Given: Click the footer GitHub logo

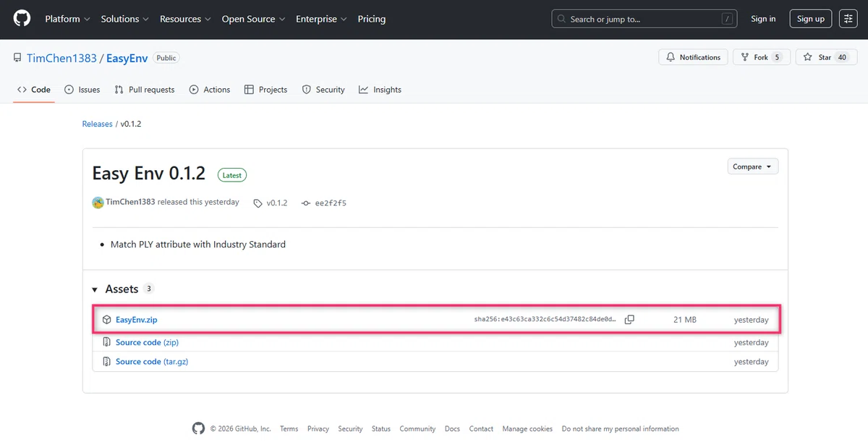Looking at the screenshot, I should tap(198, 428).
